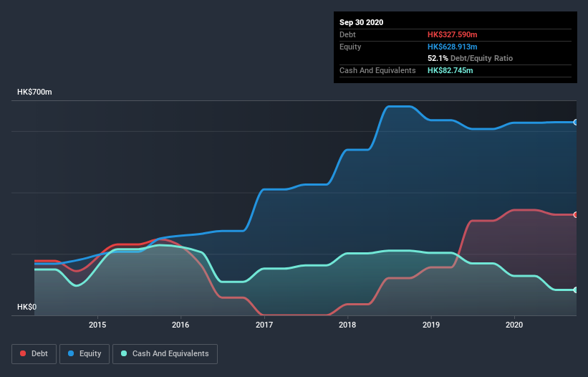
Task: Click the HK$82.745m cash value
Action: 450,70
